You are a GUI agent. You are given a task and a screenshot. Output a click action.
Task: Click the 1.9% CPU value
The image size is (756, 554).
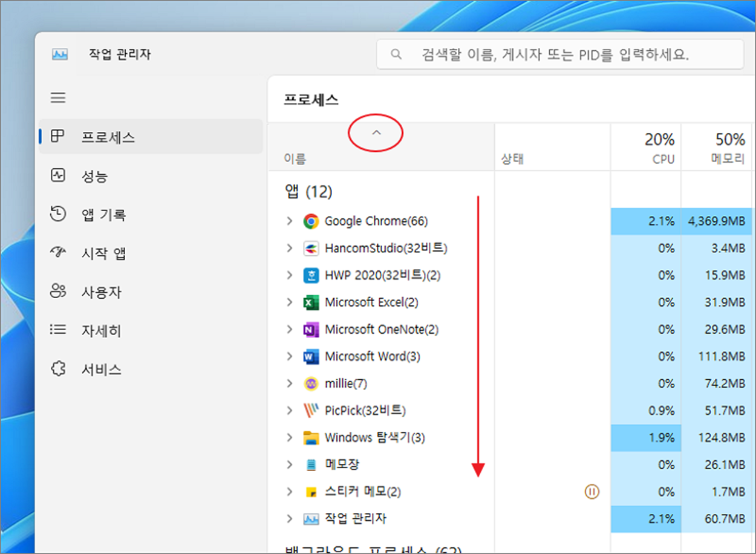[x=662, y=438]
